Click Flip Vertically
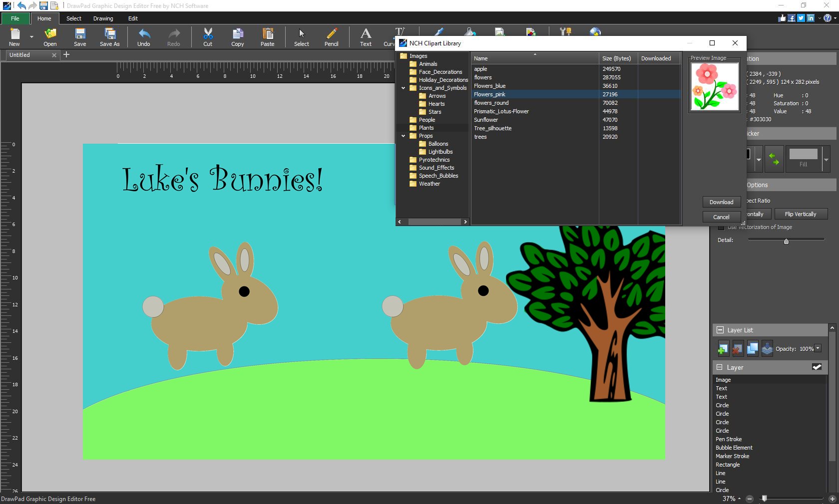This screenshot has width=839, height=504. (801, 214)
